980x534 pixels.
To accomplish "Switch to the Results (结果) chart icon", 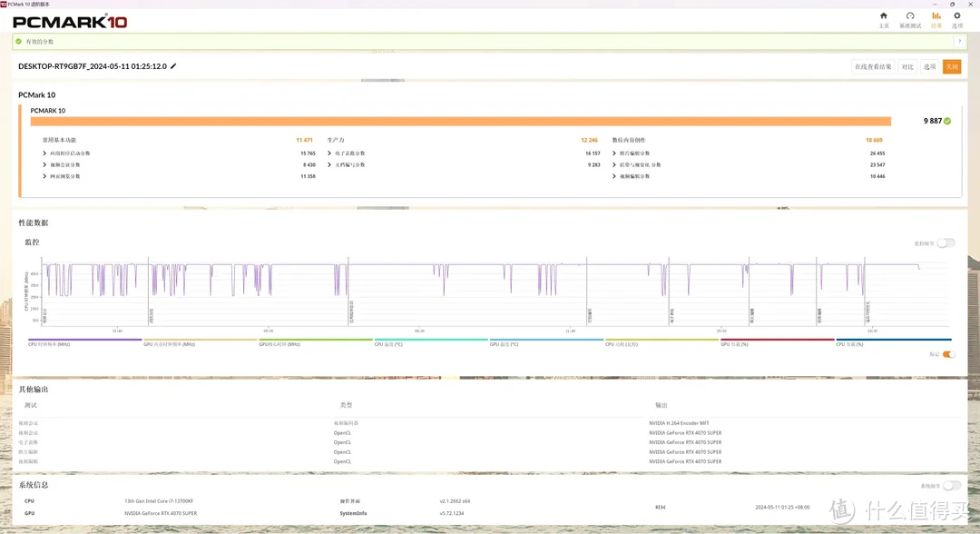I will point(936,16).
